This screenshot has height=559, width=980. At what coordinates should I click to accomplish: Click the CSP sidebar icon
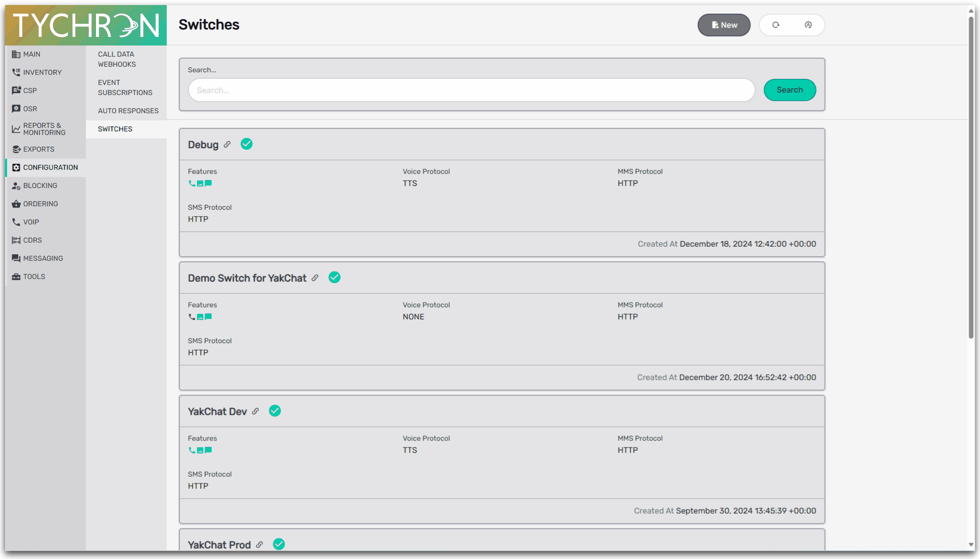16,90
